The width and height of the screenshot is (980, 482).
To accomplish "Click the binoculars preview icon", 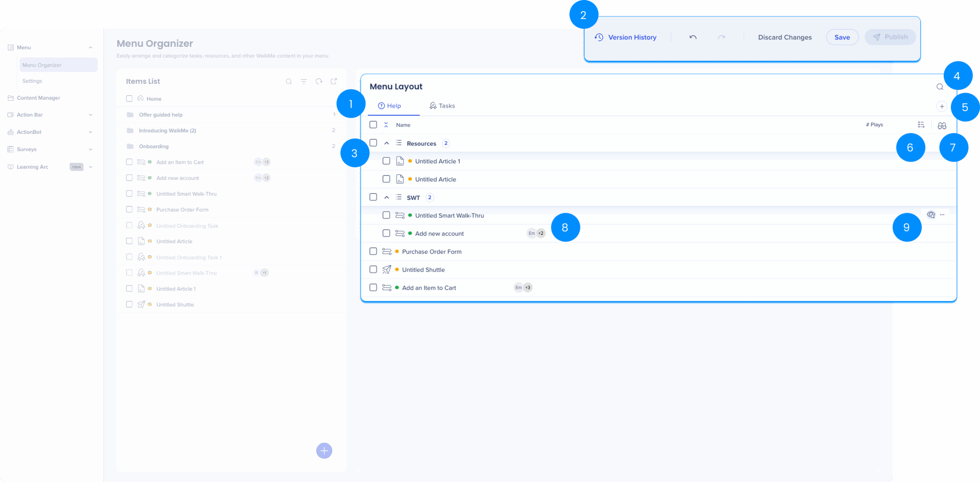I will (942, 125).
